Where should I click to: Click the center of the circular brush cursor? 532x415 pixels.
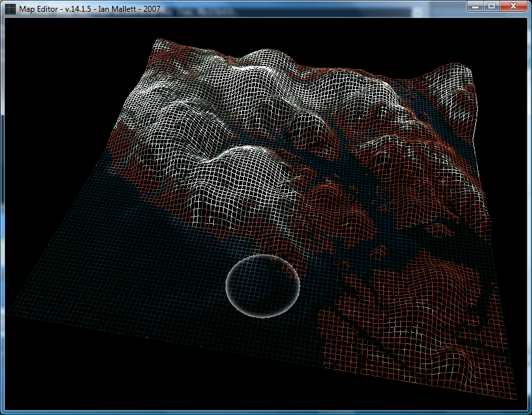[x=263, y=286]
